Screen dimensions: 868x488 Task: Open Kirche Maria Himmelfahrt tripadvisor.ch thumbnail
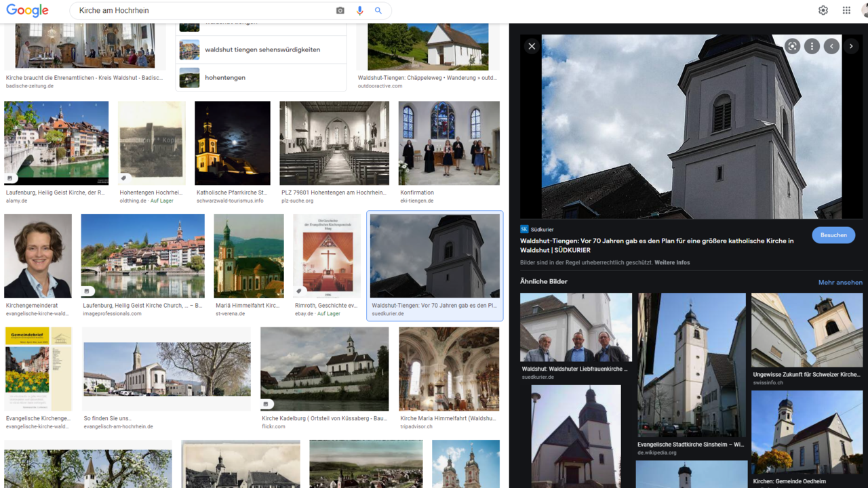449,369
